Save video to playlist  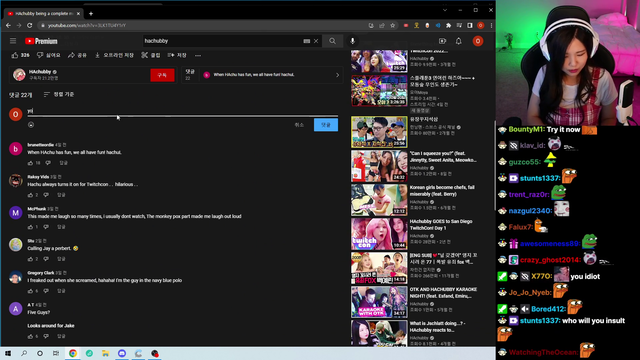point(177,55)
